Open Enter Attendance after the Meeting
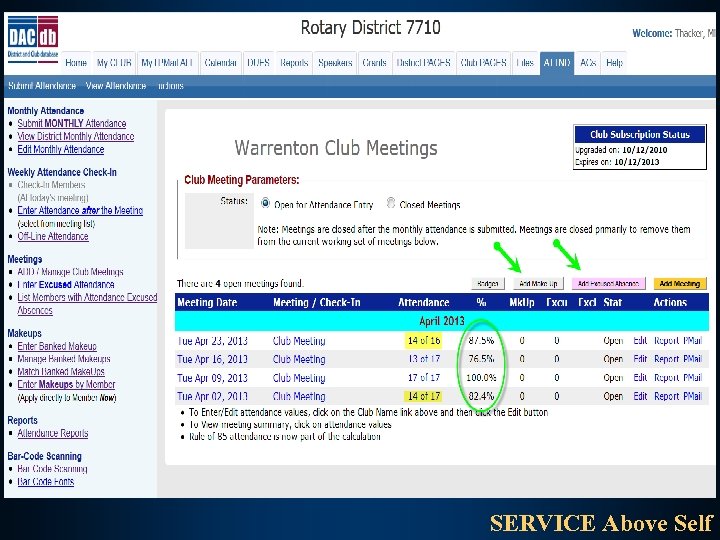The width and height of the screenshot is (720, 540). click(x=80, y=210)
